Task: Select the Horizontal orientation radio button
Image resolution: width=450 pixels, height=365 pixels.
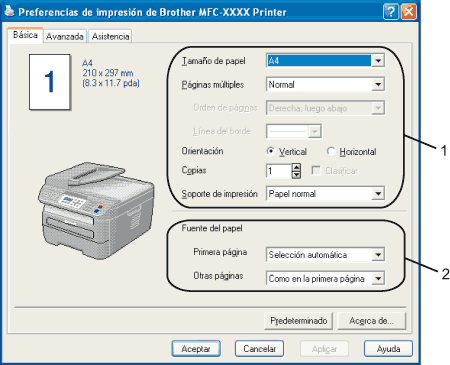Action: click(x=331, y=151)
